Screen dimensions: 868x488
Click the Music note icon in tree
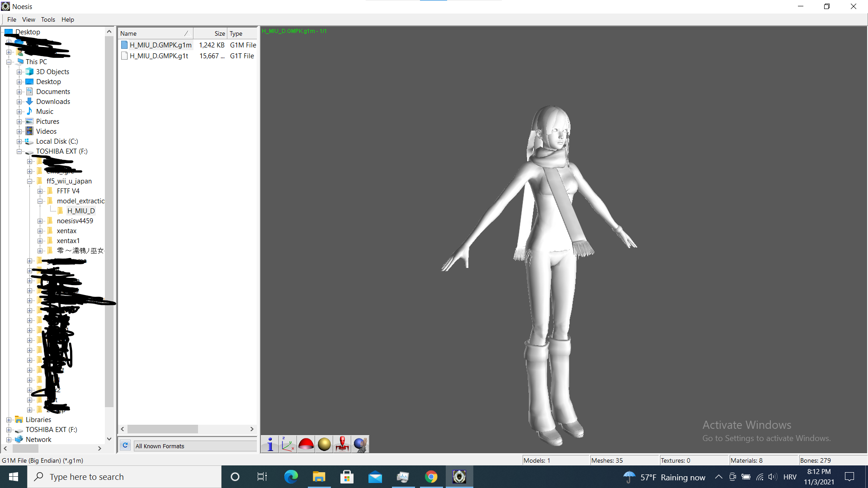pos(29,112)
